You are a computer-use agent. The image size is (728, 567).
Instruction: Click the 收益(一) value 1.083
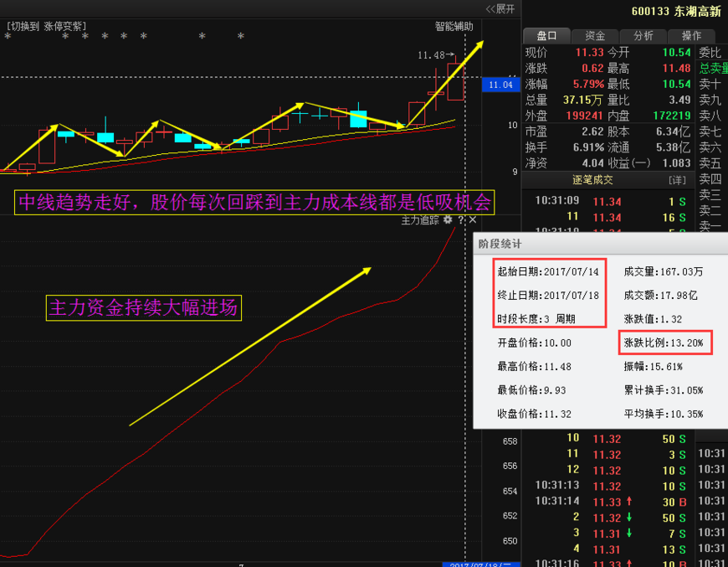676,163
